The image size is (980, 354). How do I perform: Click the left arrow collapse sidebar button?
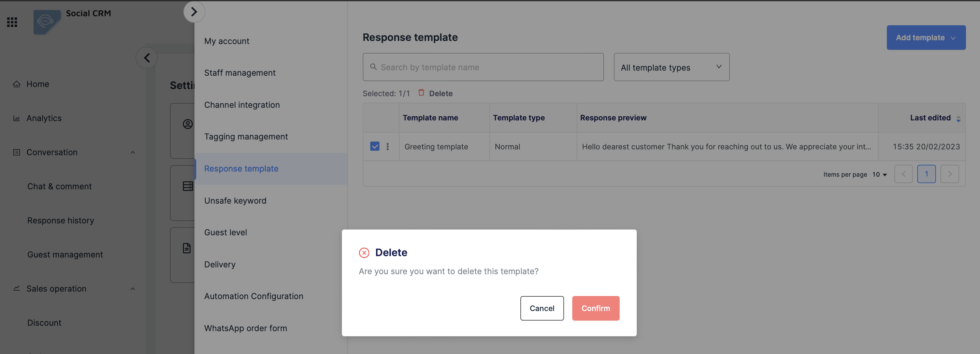click(146, 58)
